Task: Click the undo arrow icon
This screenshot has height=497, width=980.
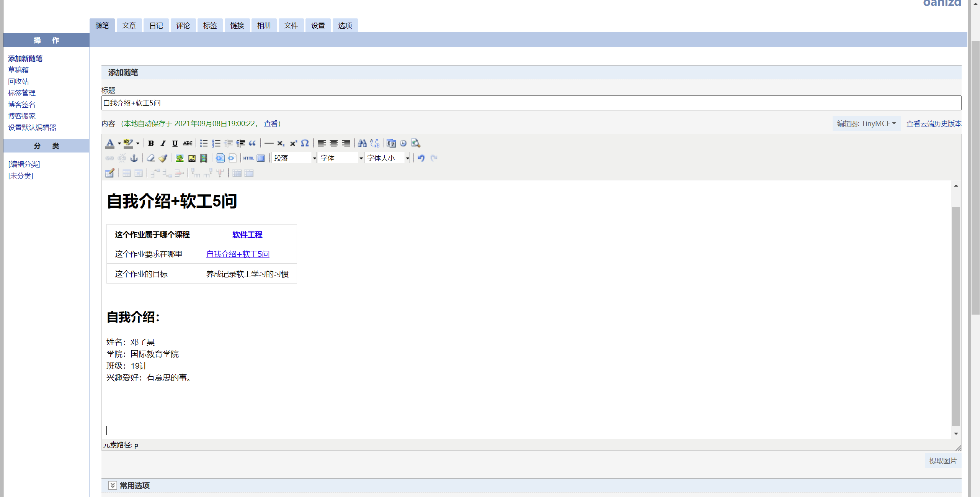Action: [421, 158]
